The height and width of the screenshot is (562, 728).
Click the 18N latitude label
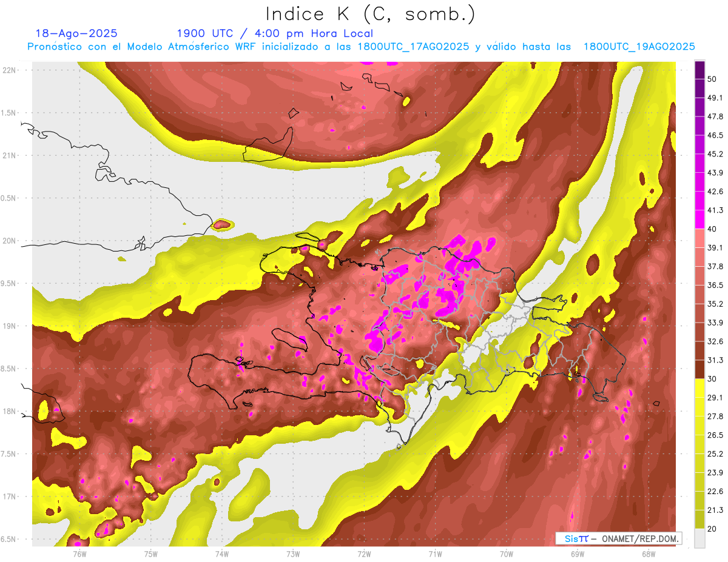click(x=10, y=412)
